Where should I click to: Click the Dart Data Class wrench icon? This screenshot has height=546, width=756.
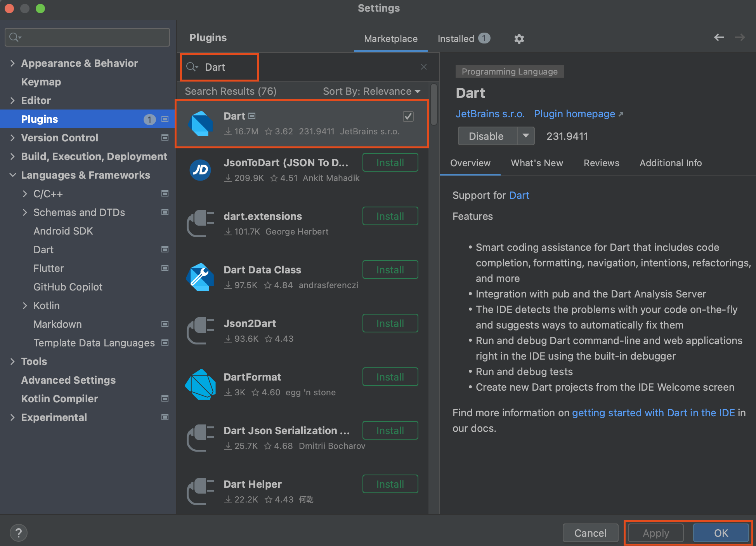coord(200,277)
